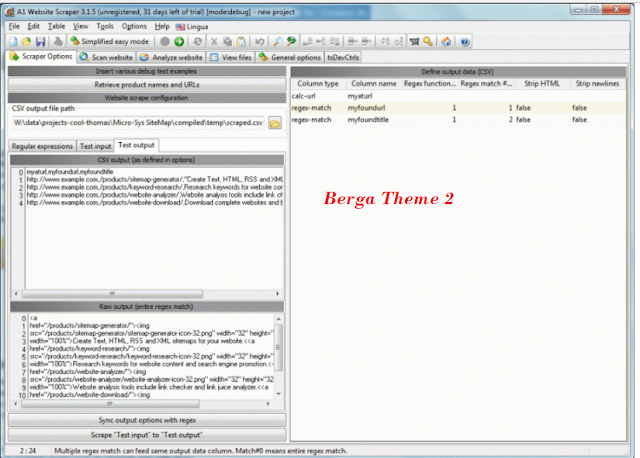The width and height of the screenshot is (640, 458).
Task: Switch to the Scraper Options tab
Action: click(41, 56)
